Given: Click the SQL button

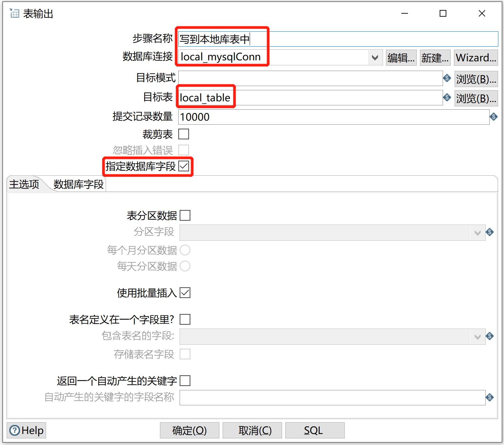Looking at the screenshot, I should pyautogui.click(x=315, y=430).
